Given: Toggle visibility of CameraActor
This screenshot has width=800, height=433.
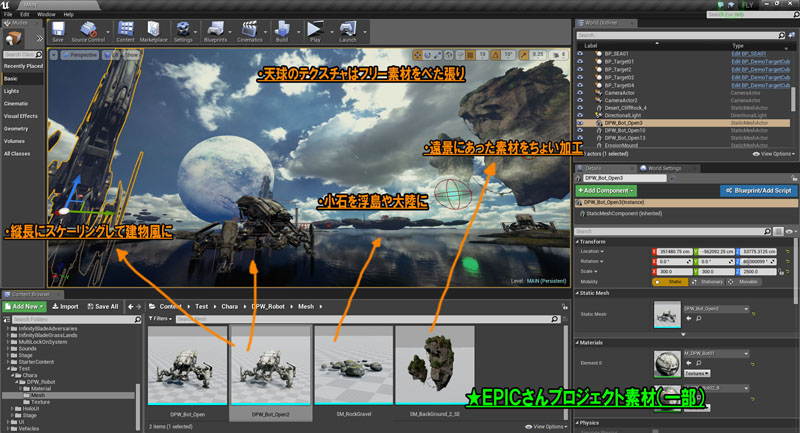Looking at the screenshot, I should click(x=580, y=93).
